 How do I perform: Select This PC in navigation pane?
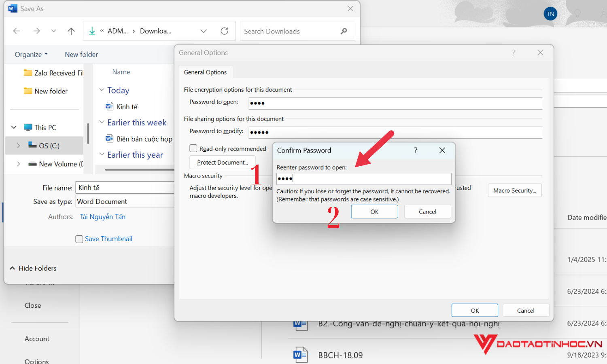[x=40, y=127]
